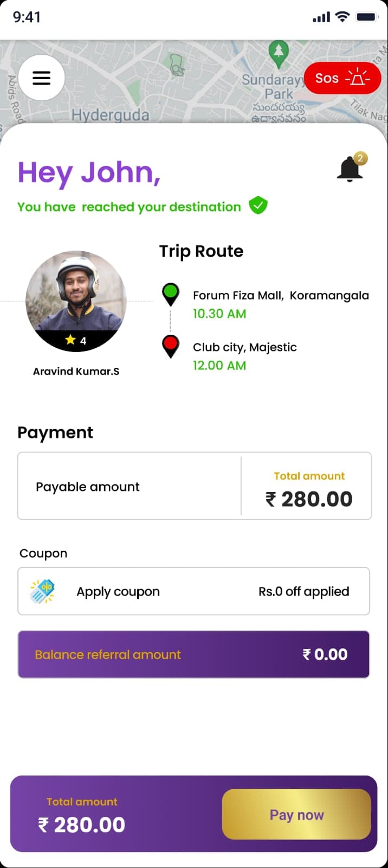Tap the green pickup location pin
Screen dimensions: 388x868
(171, 293)
